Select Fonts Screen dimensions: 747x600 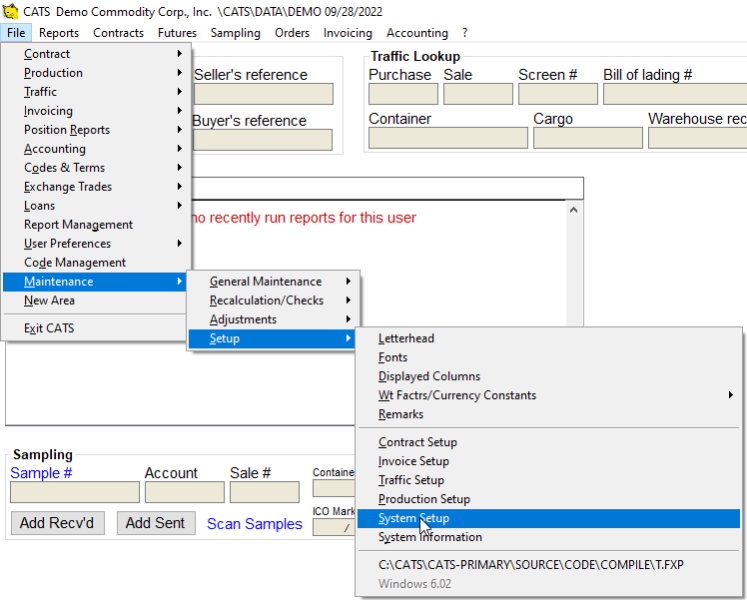(549, 357)
